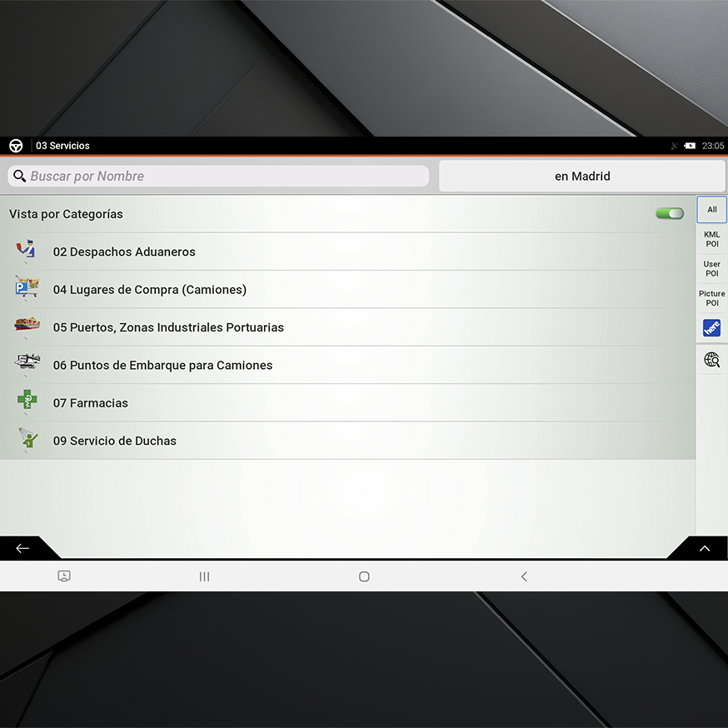728x728 pixels.
Task: Click the shower service icon
Action: click(28, 440)
